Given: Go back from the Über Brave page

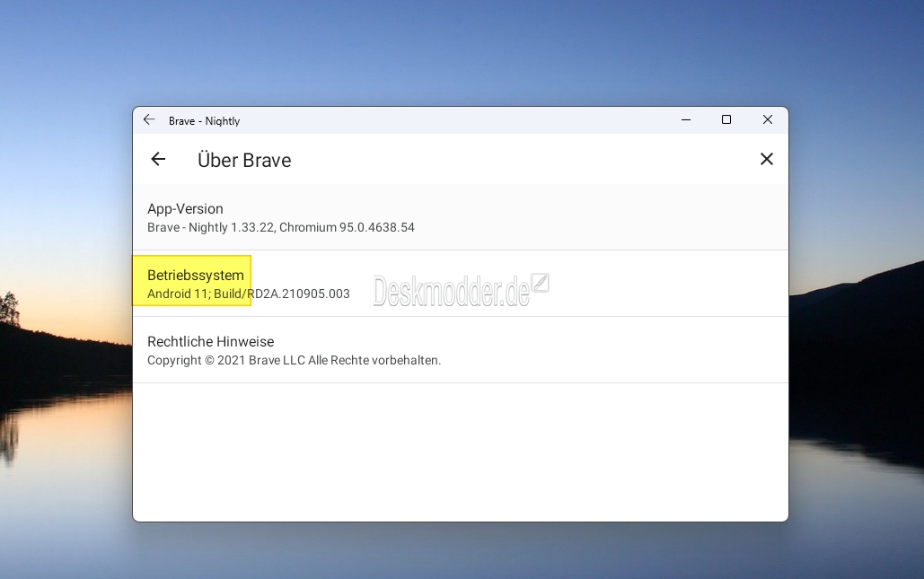Looking at the screenshot, I should [158, 159].
